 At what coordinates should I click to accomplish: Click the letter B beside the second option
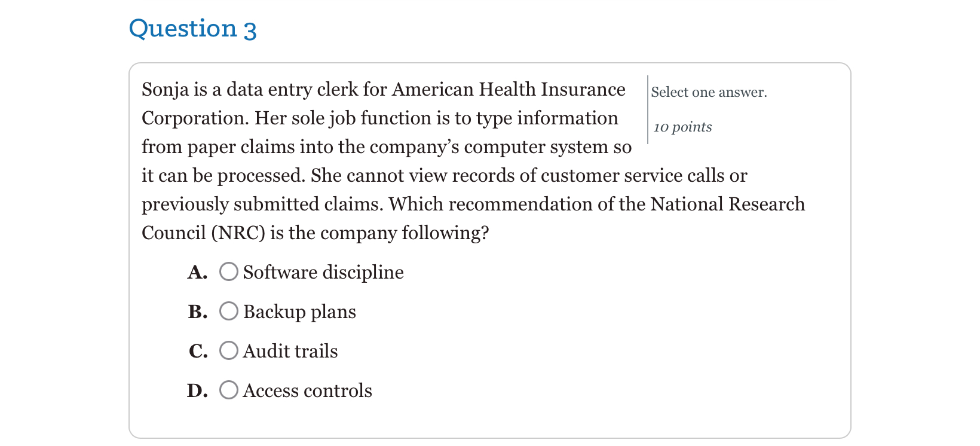[197, 311]
